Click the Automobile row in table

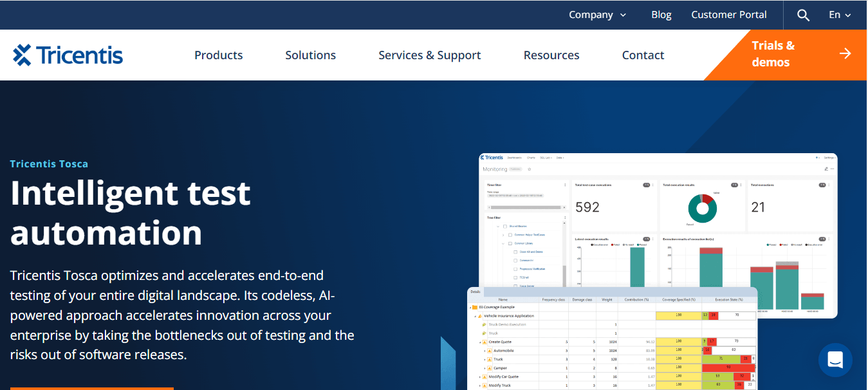613,351
